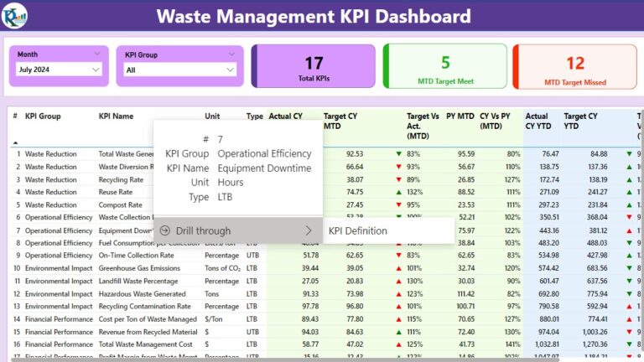Click the PY MTD column header
644x362 pixels.
[x=460, y=116]
